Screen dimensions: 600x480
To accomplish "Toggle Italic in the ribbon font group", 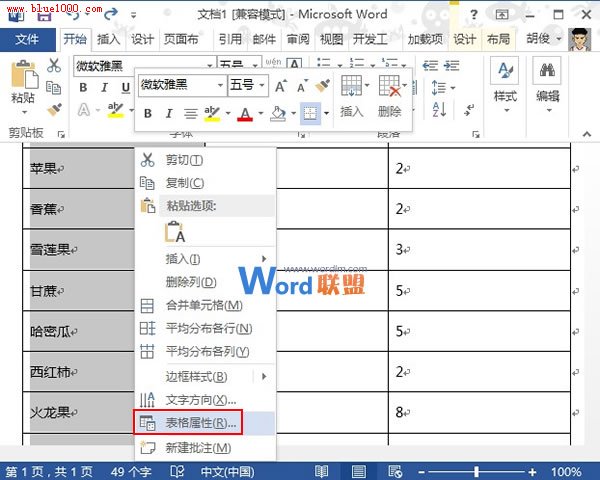I will [104, 88].
